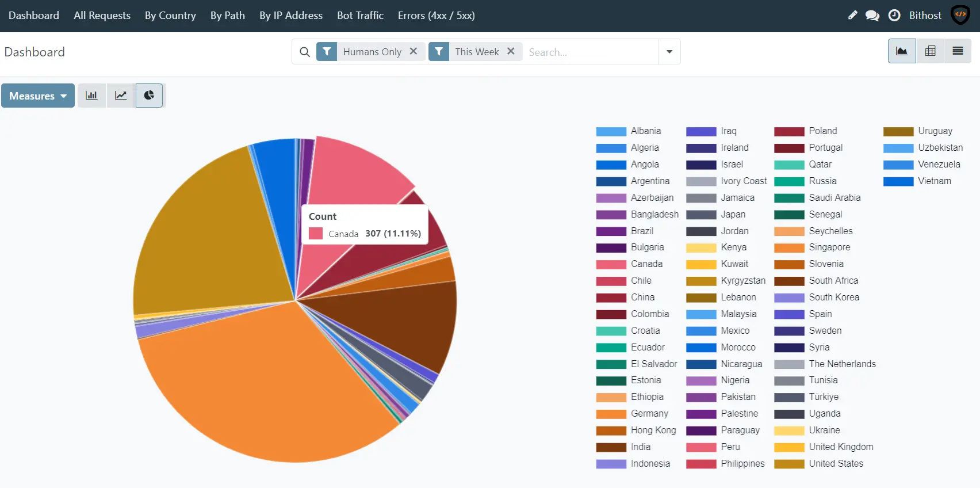Open the Bot Traffic menu

click(x=360, y=16)
